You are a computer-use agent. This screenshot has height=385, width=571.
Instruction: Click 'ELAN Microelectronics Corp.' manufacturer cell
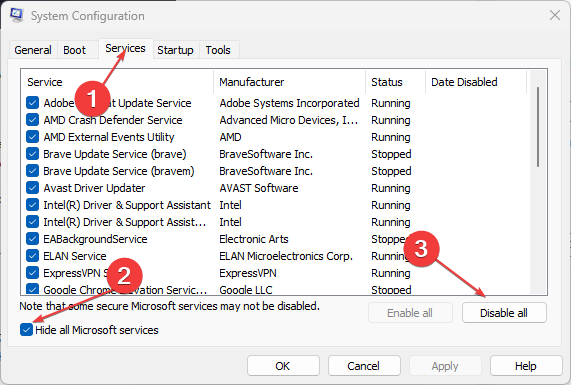(286, 256)
